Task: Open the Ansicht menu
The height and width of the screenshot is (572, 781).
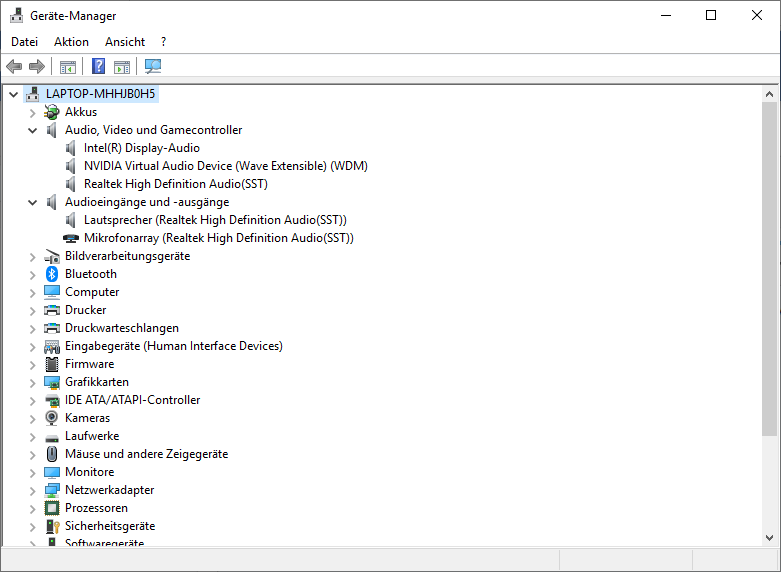Action: 125,42
